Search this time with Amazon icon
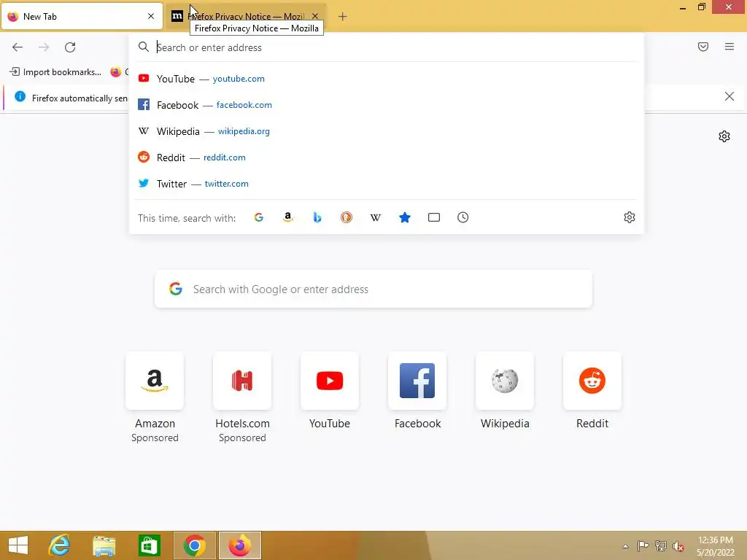Screen dimensions: 747x560 click(x=287, y=217)
